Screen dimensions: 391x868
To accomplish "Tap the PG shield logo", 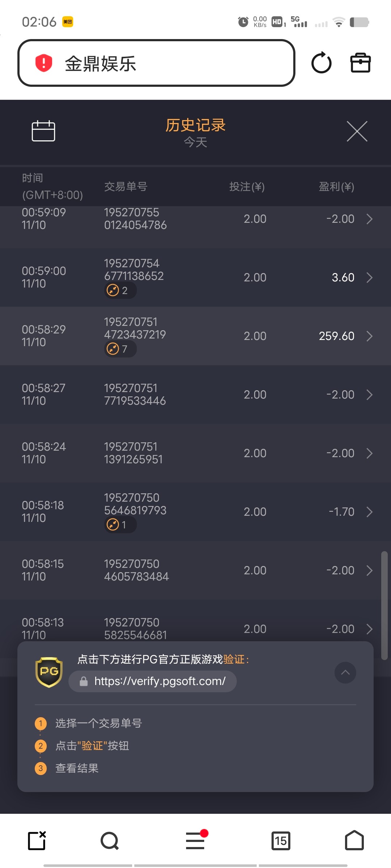I will (x=49, y=672).
